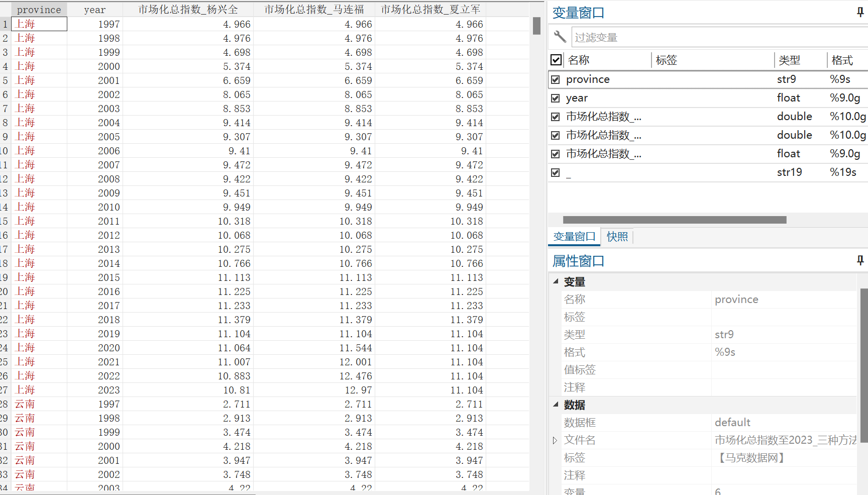Pin the 属性窗口 panel

tap(860, 260)
